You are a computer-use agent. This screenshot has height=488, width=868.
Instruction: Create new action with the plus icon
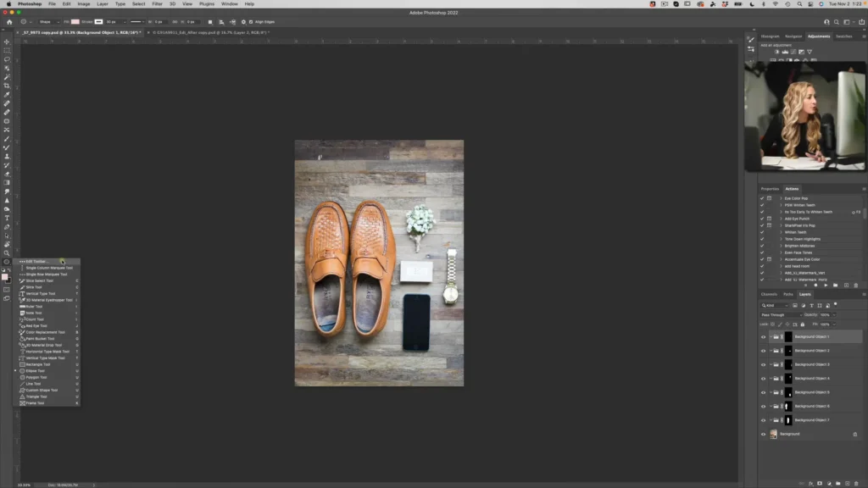click(x=846, y=286)
